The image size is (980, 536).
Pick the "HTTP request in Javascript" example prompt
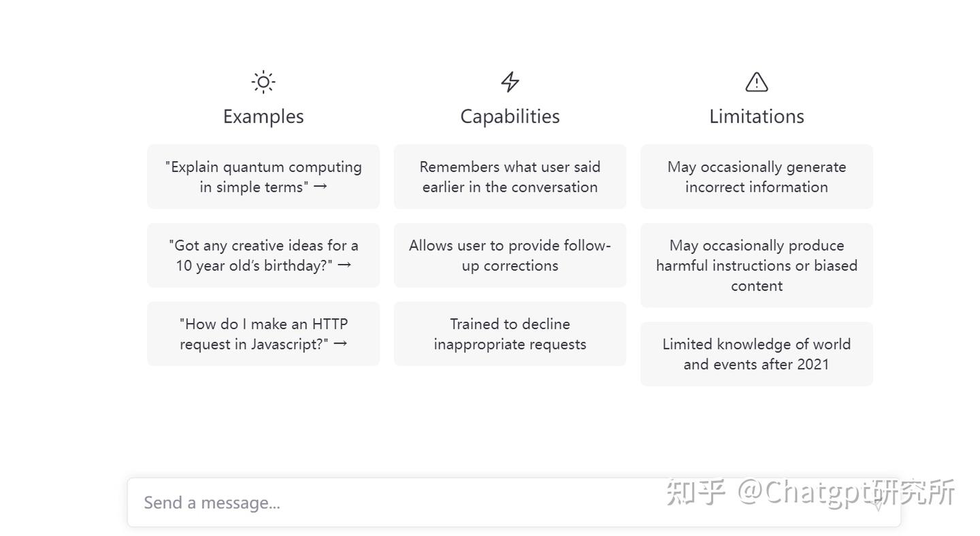coord(263,333)
